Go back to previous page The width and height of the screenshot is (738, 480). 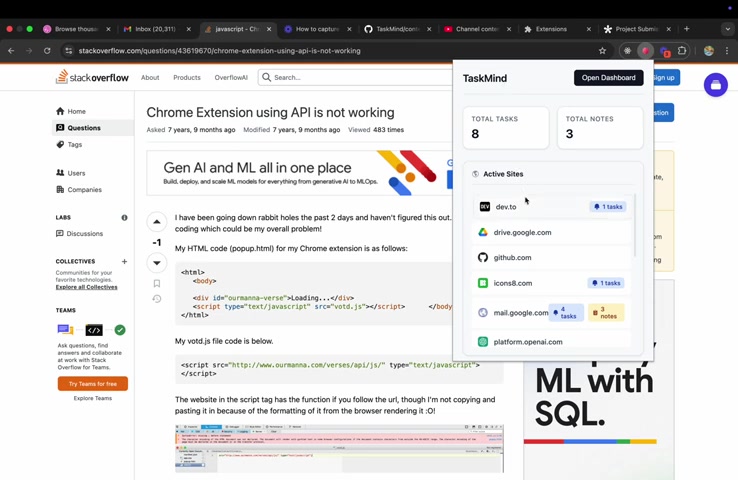pos(11,50)
